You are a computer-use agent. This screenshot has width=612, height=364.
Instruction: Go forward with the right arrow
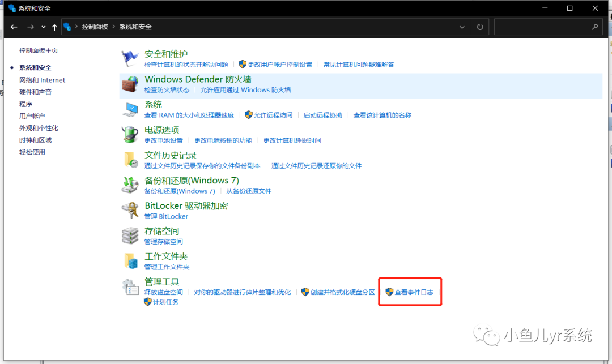point(31,27)
